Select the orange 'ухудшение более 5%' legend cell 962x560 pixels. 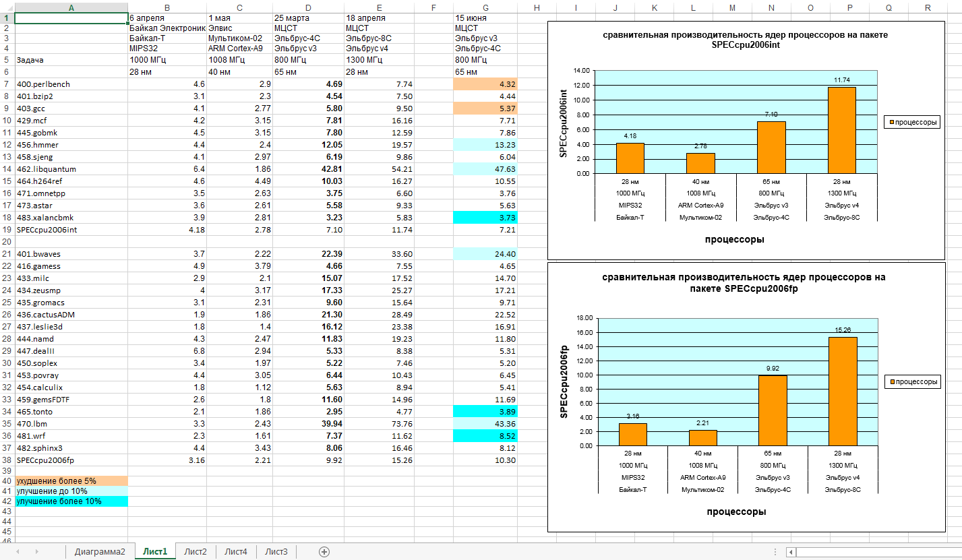click(x=71, y=481)
